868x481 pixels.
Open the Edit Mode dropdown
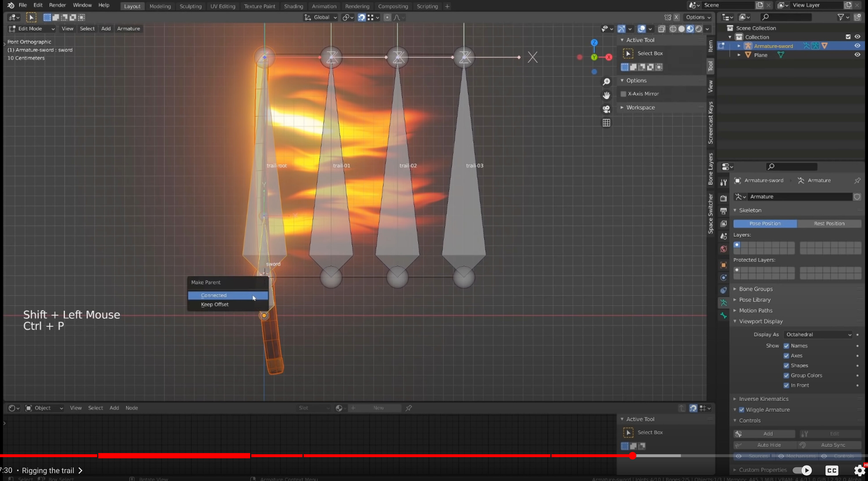(32, 29)
